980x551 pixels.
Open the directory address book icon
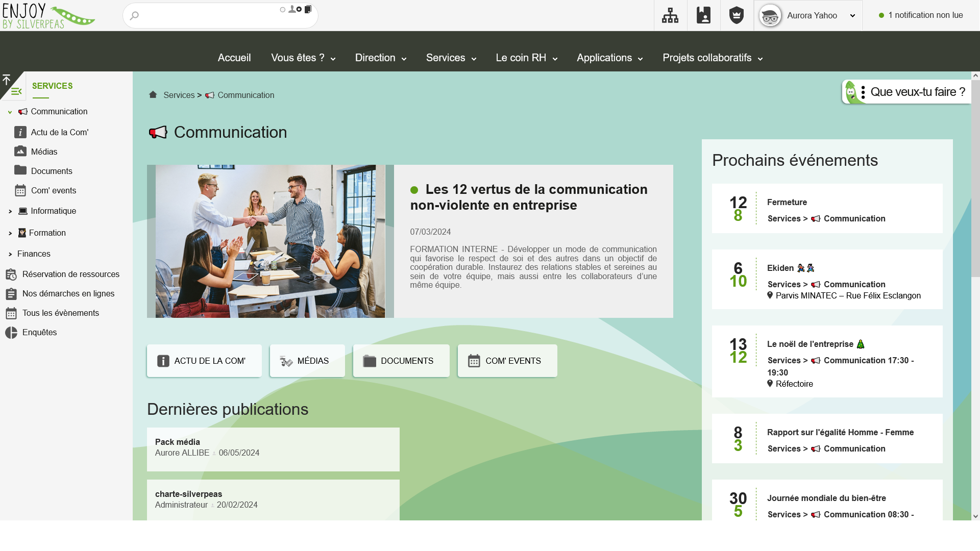(x=703, y=15)
